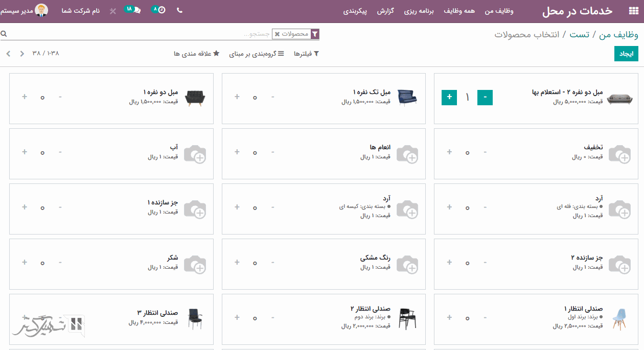Expand the فیلترها dropdown
The width and height of the screenshot is (644, 350).
click(306, 54)
